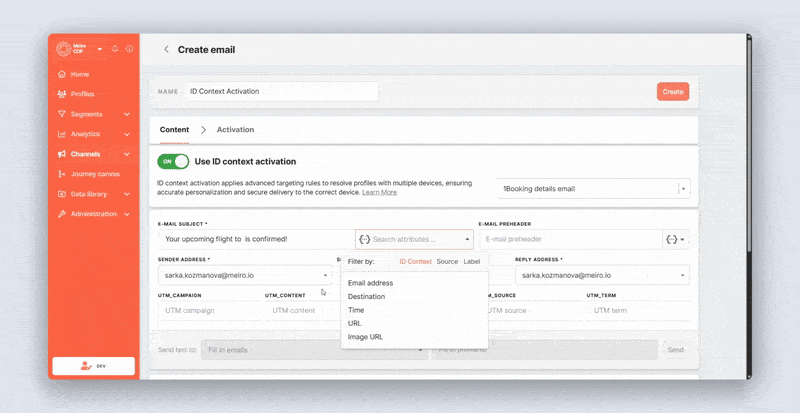The image size is (800, 413).
Task: Open the Reply address dropdown
Action: coord(683,275)
